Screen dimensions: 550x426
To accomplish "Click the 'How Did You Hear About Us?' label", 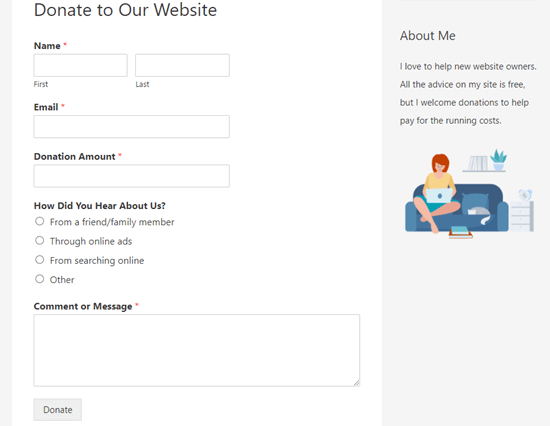I will [x=100, y=206].
